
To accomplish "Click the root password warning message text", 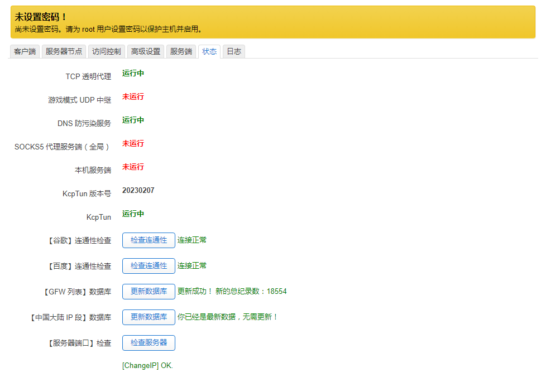I will [108, 30].
